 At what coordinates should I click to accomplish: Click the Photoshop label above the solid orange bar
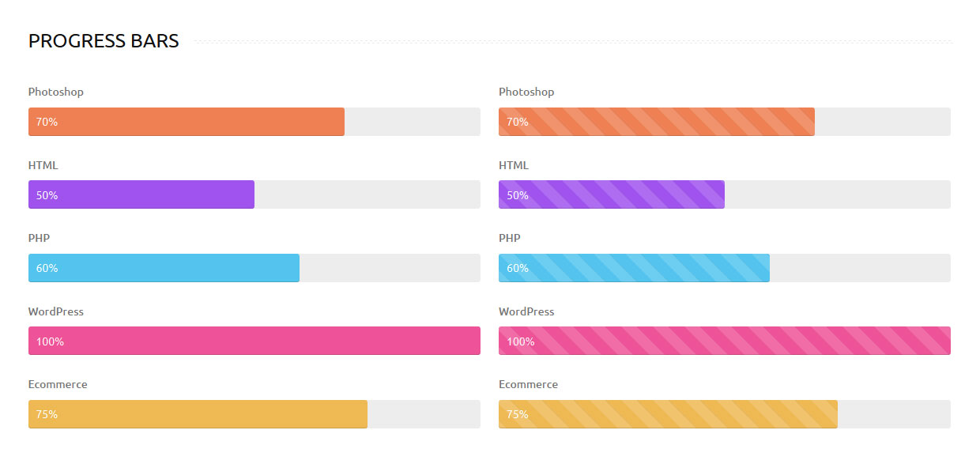(x=55, y=92)
